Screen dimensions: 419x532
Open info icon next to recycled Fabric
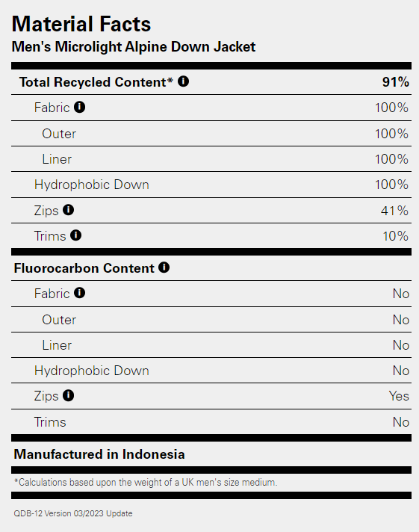point(80,107)
